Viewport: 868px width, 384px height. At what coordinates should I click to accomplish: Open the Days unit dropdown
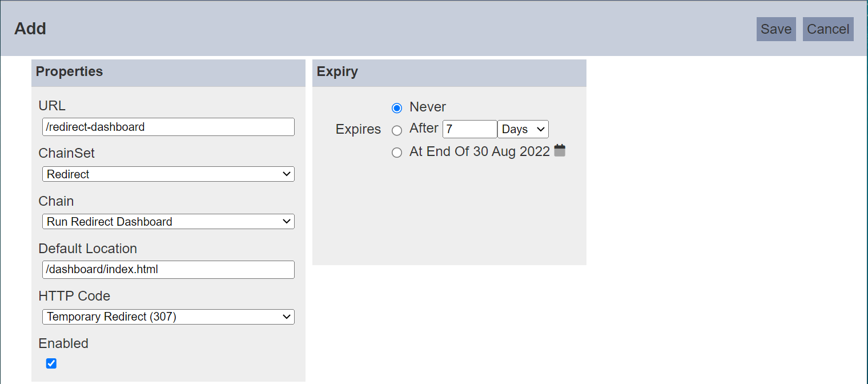tap(523, 129)
